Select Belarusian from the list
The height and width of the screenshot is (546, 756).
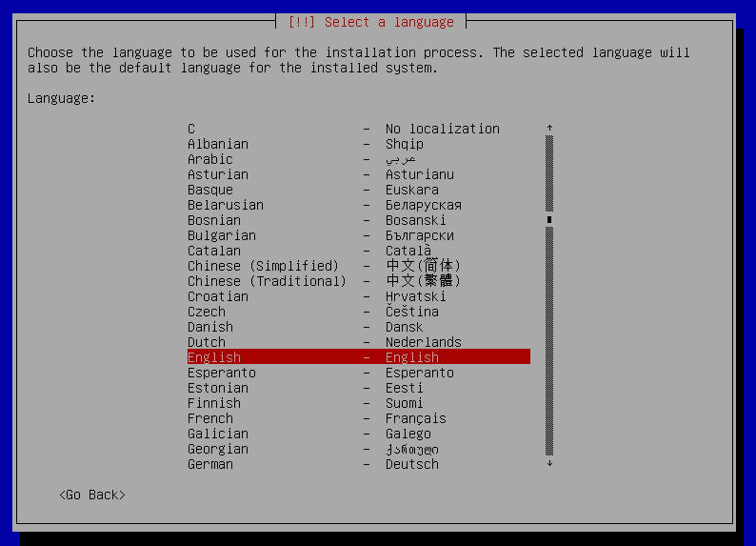coord(359,205)
